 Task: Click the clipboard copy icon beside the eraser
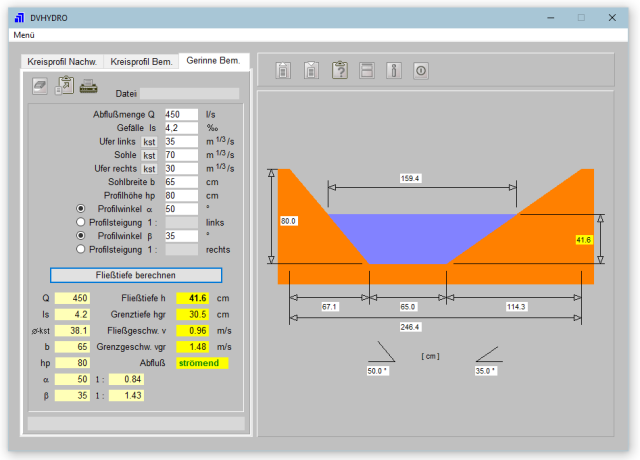tap(64, 86)
